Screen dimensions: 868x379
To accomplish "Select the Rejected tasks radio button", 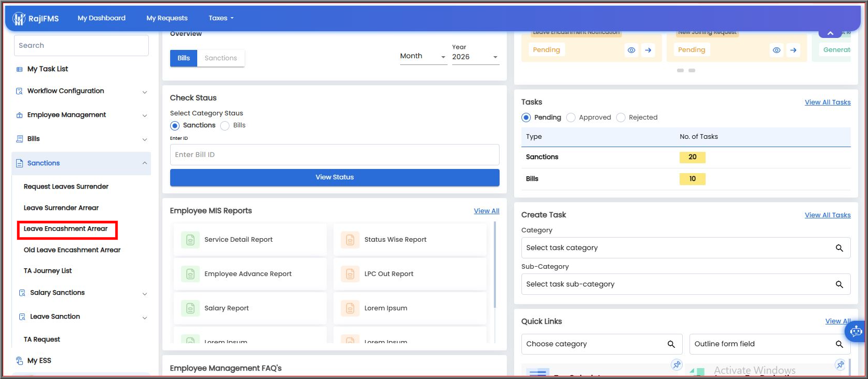I will [621, 117].
